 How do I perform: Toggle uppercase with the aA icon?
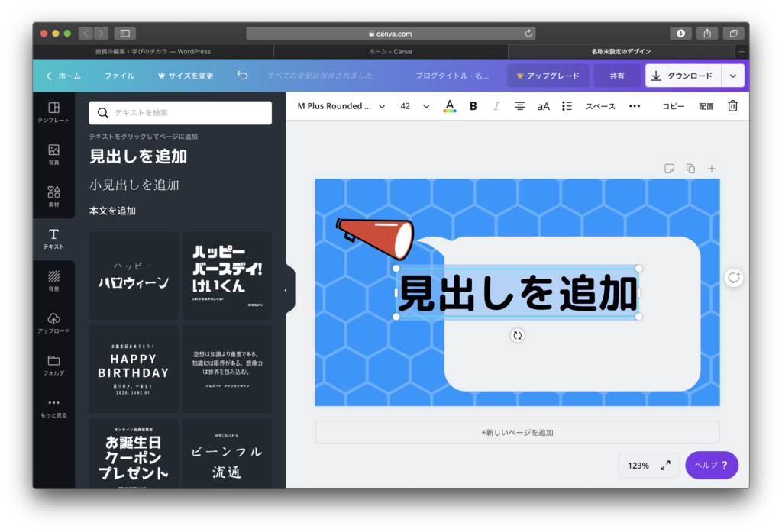[x=543, y=106]
